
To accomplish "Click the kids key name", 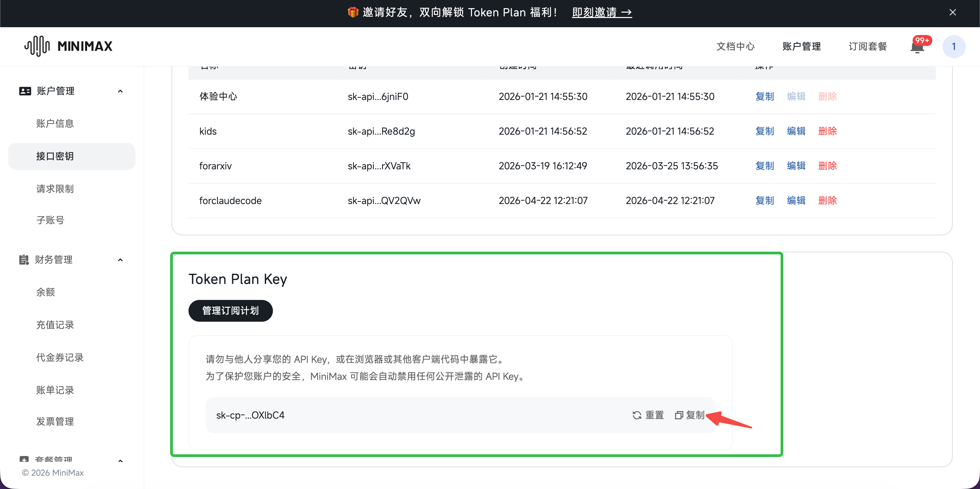I will coord(208,132).
